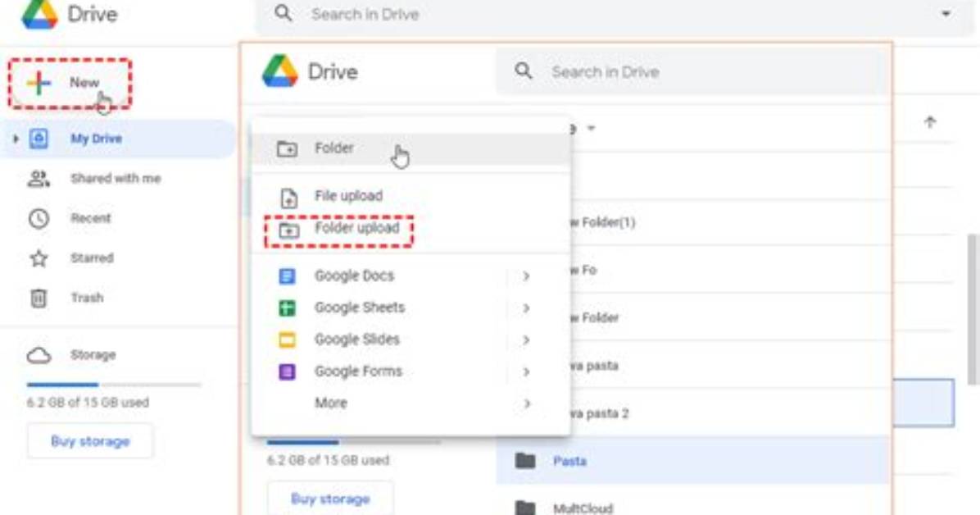The width and height of the screenshot is (980, 515).
Task: Select Google Sheets menu entry
Action: tap(411, 308)
